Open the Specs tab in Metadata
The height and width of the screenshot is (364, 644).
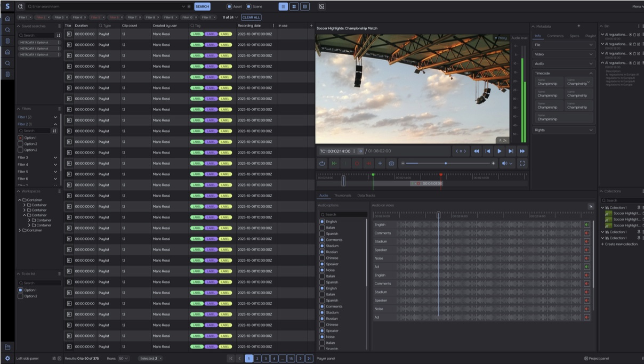tap(574, 36)
